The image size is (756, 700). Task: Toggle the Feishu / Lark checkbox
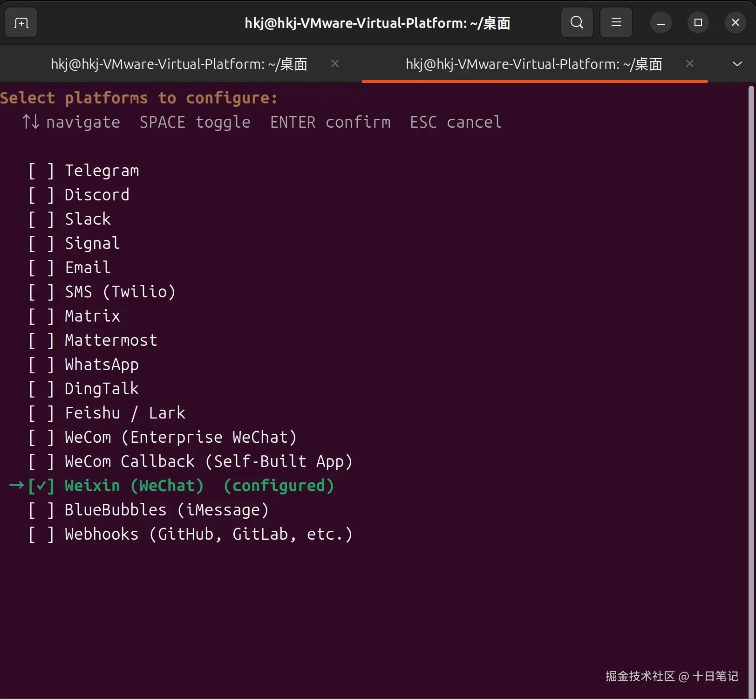point(41,413)
